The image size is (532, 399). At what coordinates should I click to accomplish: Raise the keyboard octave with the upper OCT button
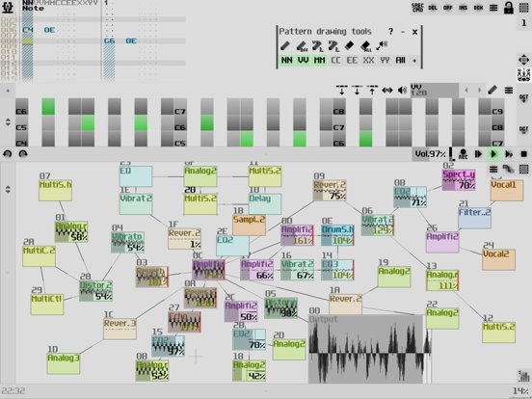[523, 99]
